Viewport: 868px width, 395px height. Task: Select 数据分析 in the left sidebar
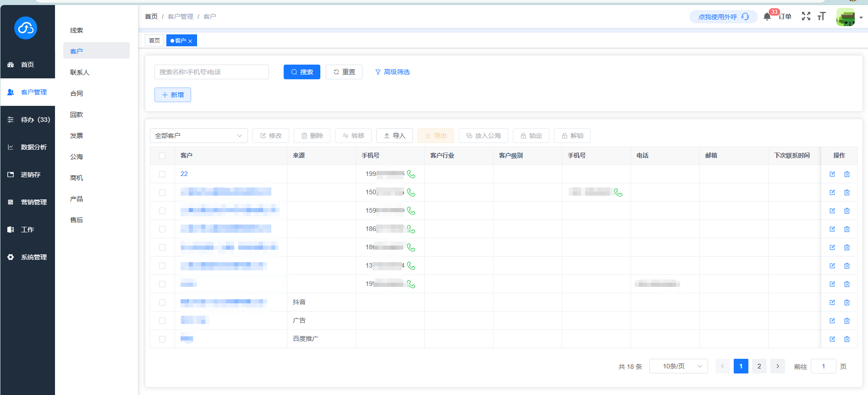point(33,147)
